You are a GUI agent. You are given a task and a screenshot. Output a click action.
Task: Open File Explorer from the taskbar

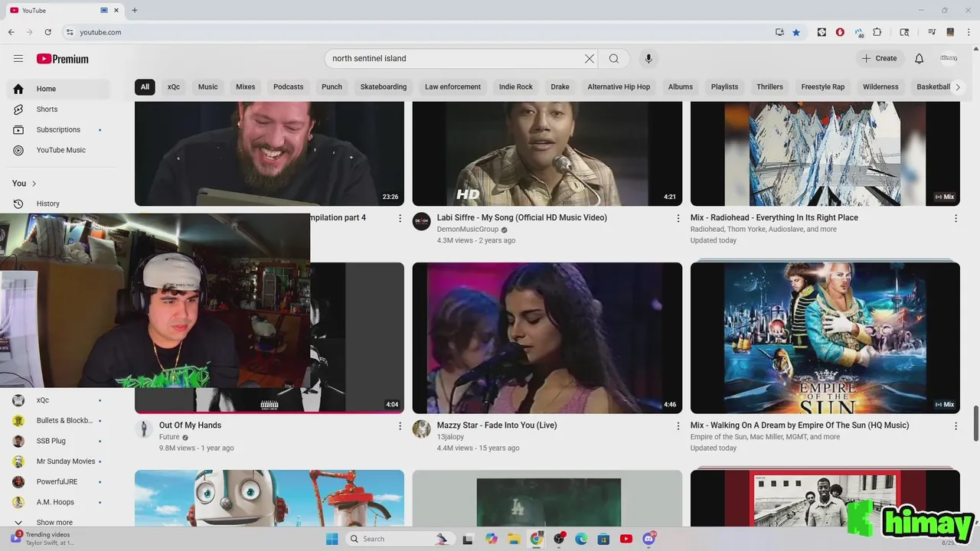tap(514, 539)
